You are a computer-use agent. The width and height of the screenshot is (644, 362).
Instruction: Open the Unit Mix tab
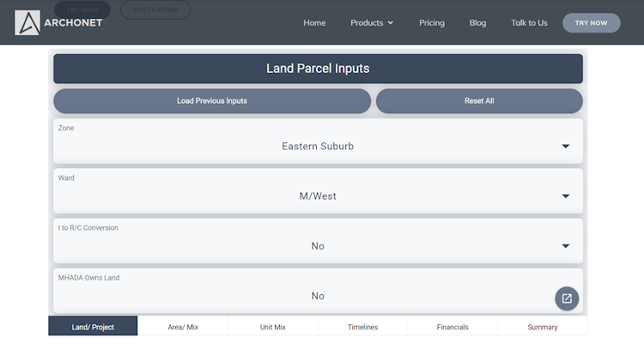coord(273,327)
